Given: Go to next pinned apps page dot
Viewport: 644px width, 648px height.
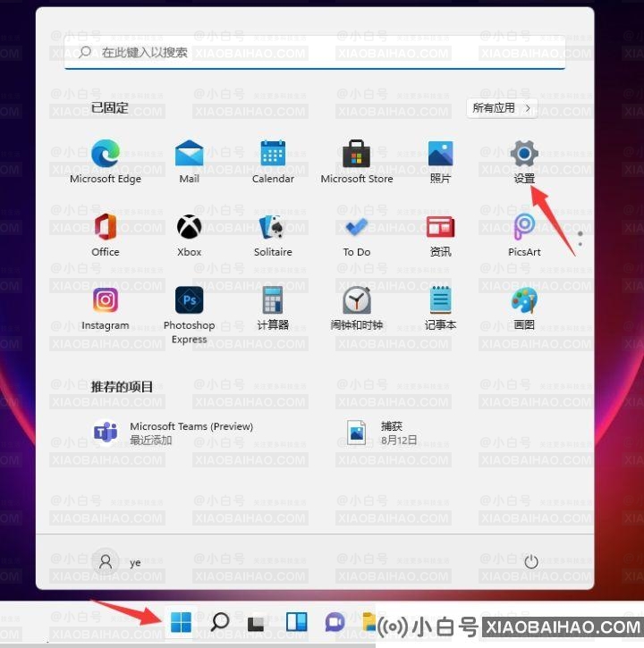Looking at the screenshot, I should 580,245.
